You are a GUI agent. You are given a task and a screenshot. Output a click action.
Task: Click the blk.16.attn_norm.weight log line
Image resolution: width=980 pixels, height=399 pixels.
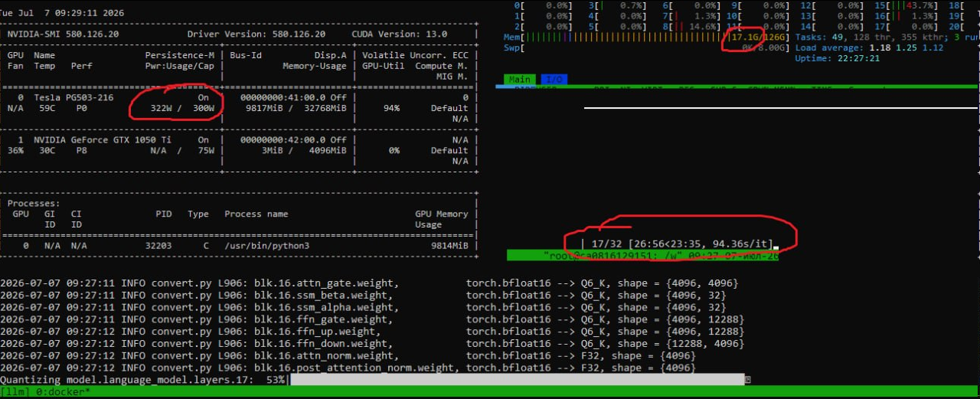click(x=348, y=355)
